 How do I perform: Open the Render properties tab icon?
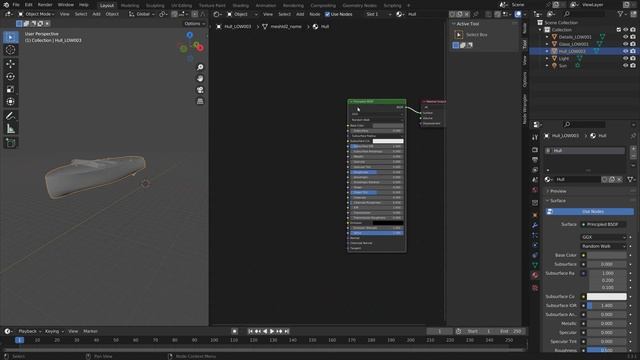(x=535, y=150)
